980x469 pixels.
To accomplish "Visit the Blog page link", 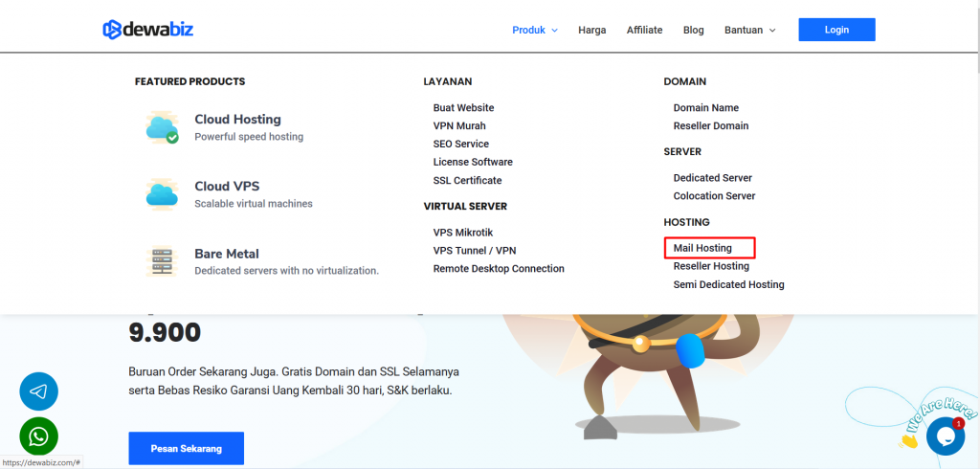I will (693, 30).
